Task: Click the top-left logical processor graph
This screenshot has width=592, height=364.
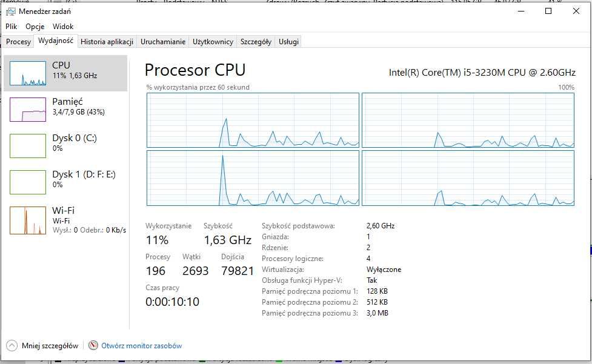Action: [253, 121]
